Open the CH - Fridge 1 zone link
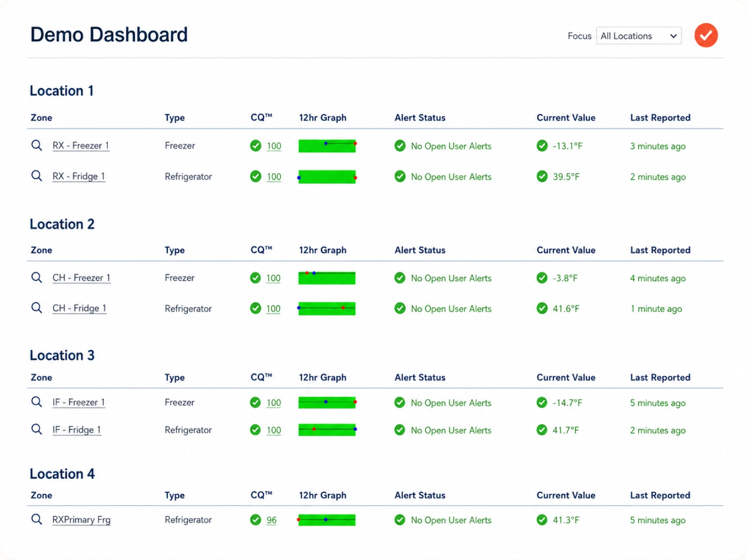This screenshot has height=560, width=747. click(x=79, y=308)
